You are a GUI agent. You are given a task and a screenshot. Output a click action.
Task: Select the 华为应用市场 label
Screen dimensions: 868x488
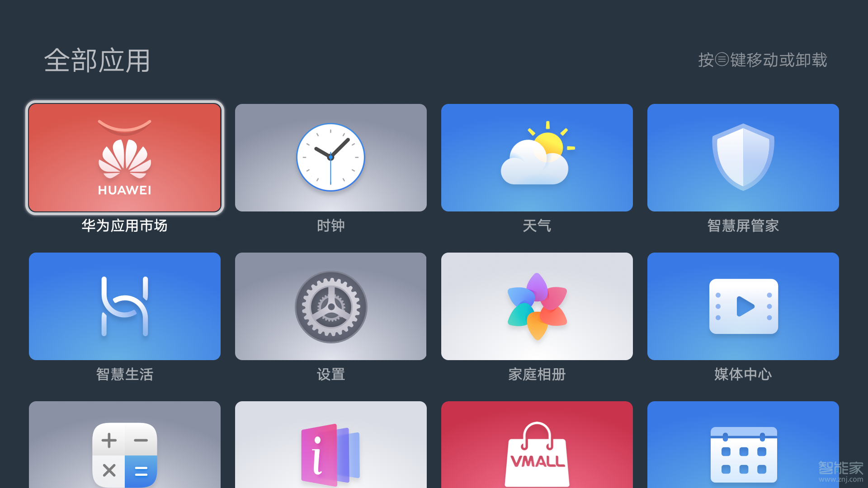click(125, 225)
